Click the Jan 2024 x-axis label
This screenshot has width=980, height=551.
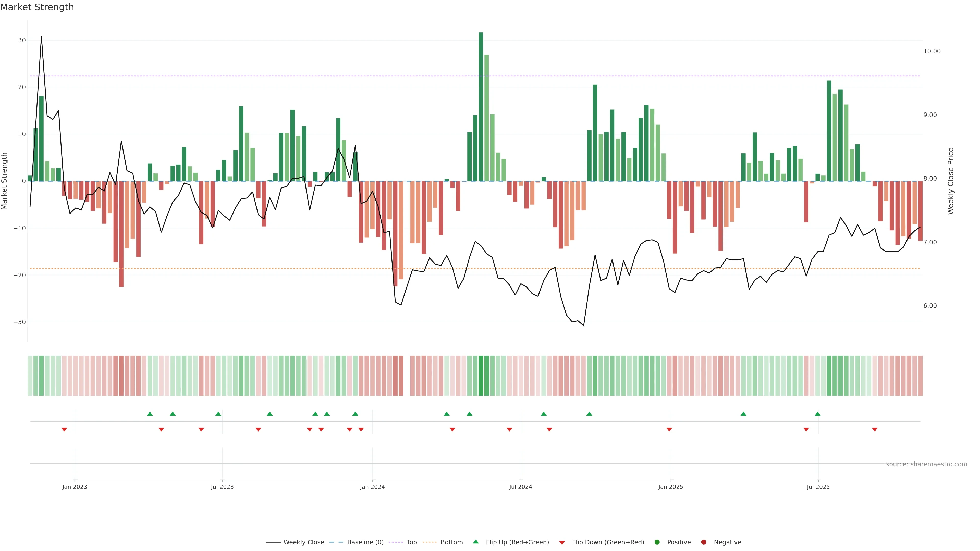372,487
